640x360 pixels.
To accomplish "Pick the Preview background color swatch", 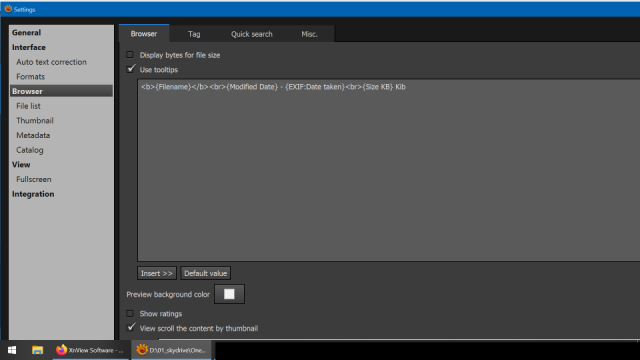I will click(229, 294).
